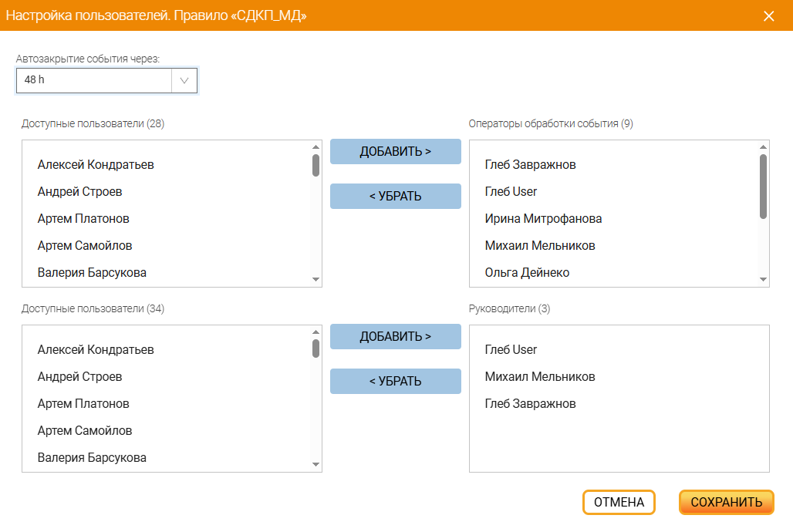Cancel changes with ОТМЕНА button

(x=619, y=503)
